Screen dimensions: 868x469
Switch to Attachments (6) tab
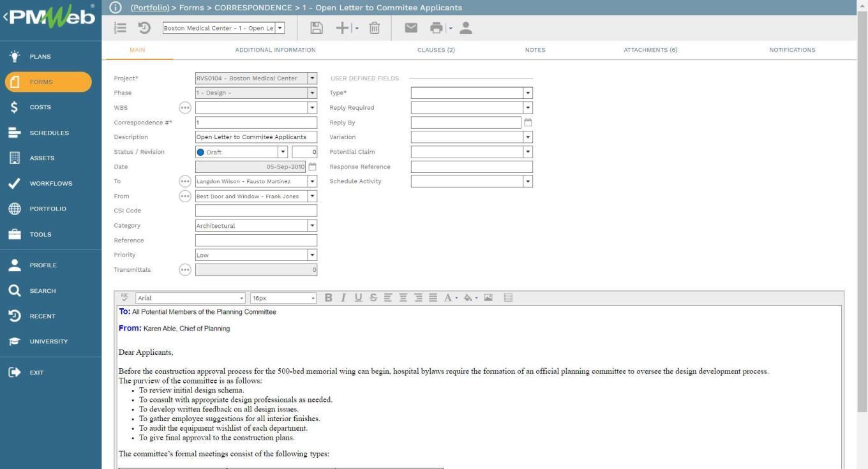650,50
